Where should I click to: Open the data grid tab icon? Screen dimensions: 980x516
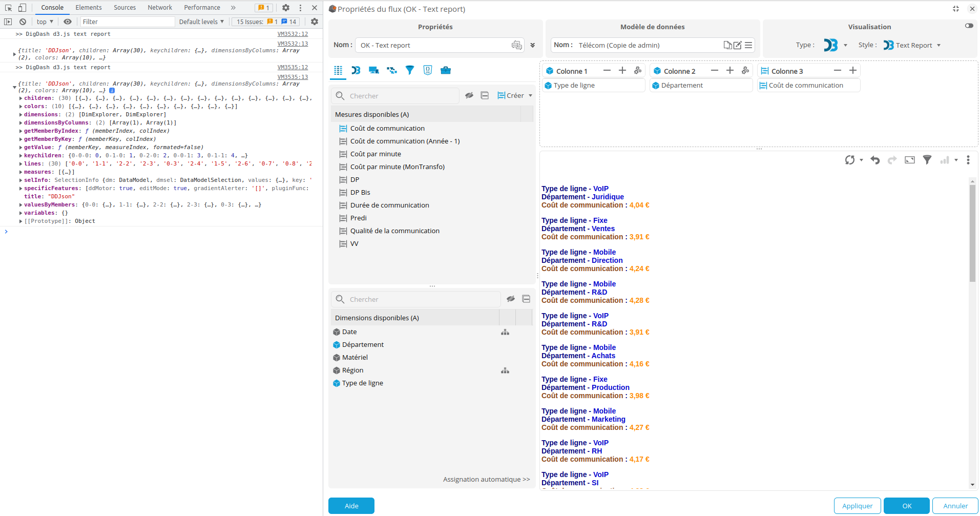338,70
